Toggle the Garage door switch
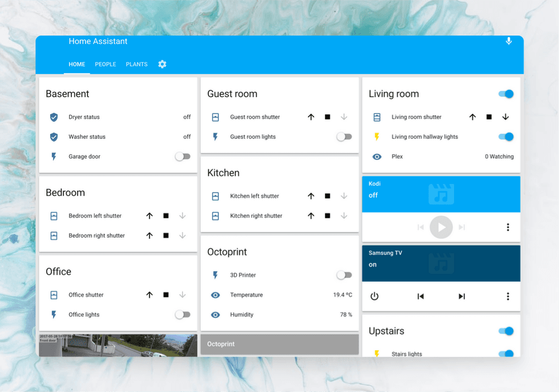The width and height of the screenshot is (559, 392). (183, 156)
